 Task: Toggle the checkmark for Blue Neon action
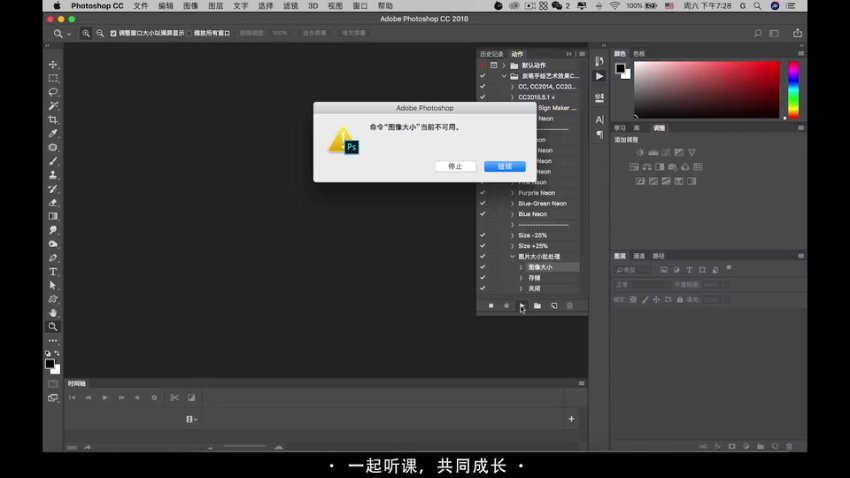click(x=482, y=214)
